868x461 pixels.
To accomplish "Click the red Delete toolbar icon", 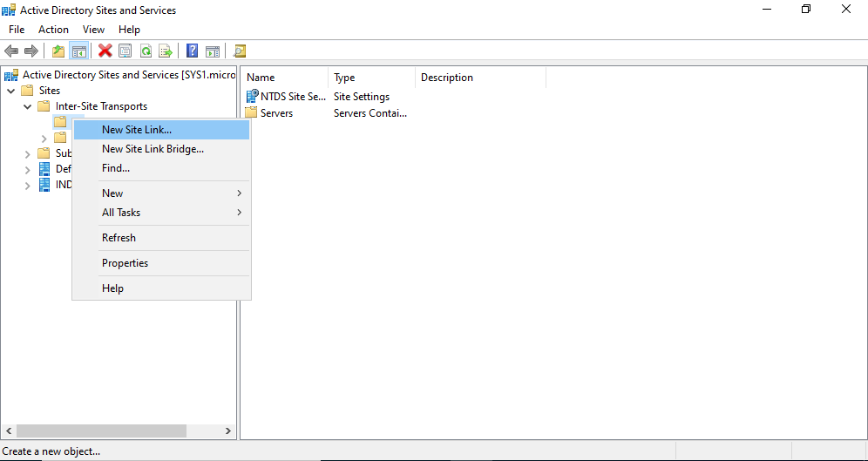I will [105, 51].
